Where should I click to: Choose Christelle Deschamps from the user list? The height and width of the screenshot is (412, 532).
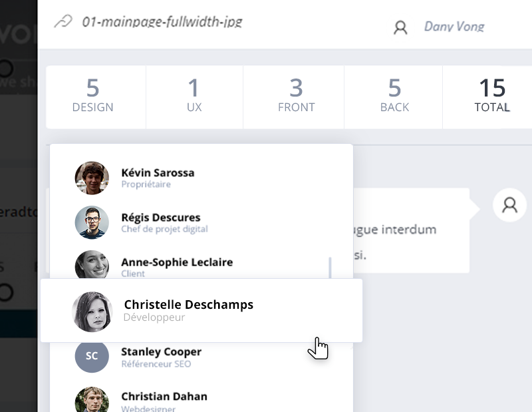pyautogui.click(x=201, y=310)
